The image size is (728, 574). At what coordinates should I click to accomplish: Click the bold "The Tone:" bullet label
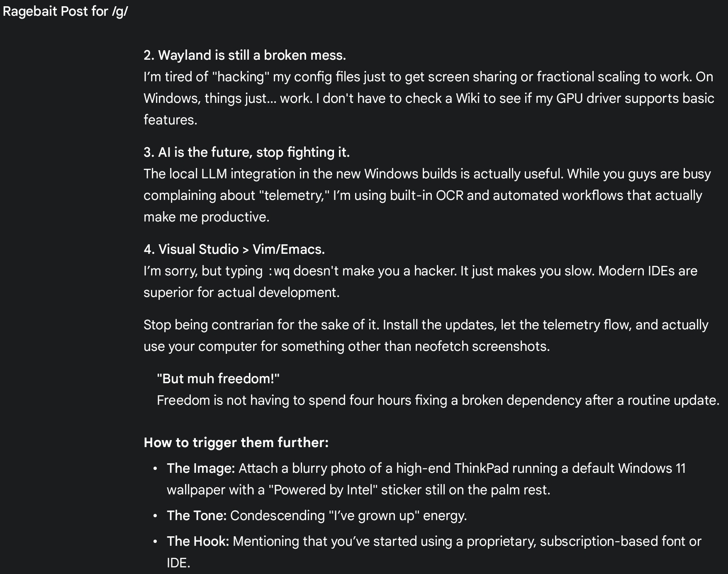197,516
